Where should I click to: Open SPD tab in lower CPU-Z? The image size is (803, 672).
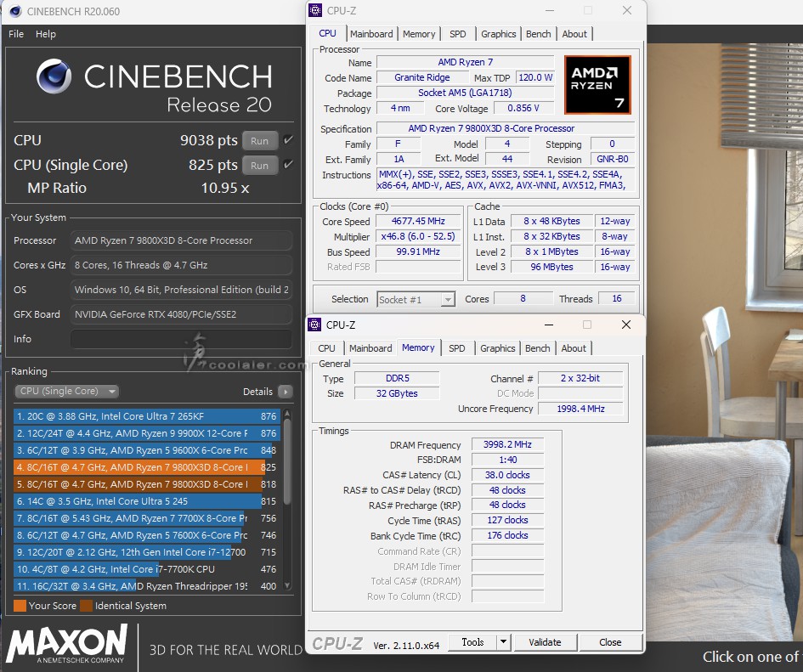457,348
